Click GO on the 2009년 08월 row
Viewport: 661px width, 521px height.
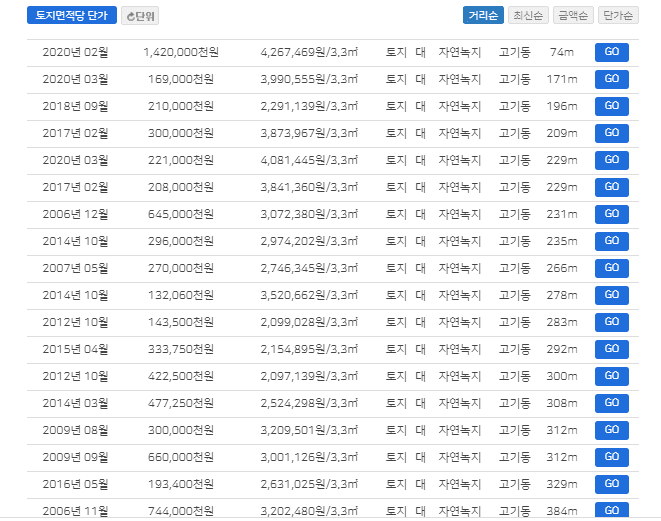(x=612, y=430)
